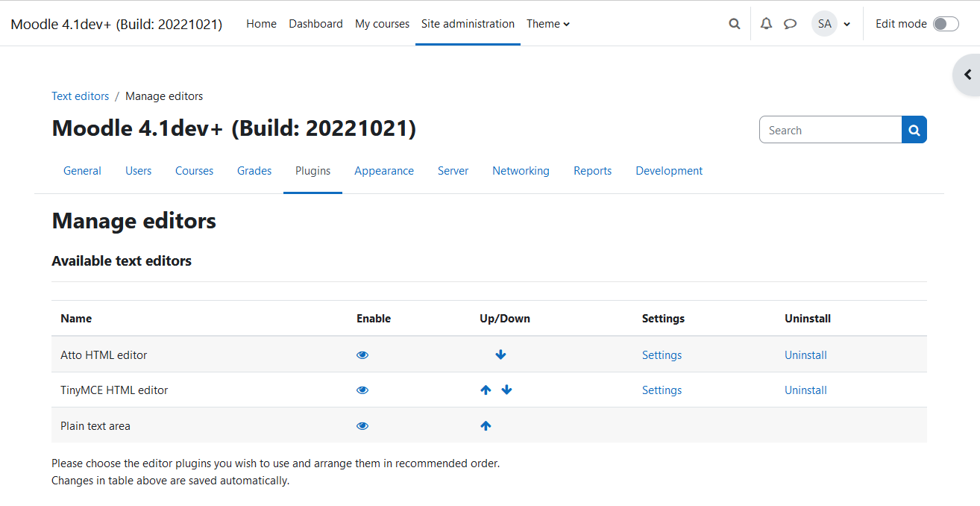The image size is (980, 506).
Task: Disable the TinyMCE HTML editor eye
Action: pyautogui.click(x=362, y=390)
